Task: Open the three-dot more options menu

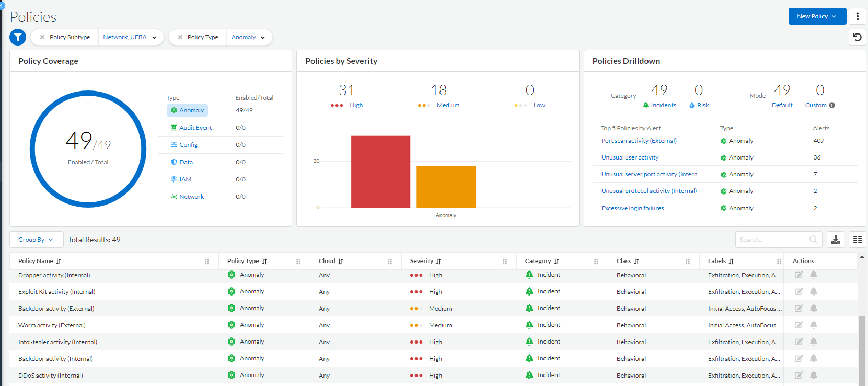Action: (x=857, y=16)
